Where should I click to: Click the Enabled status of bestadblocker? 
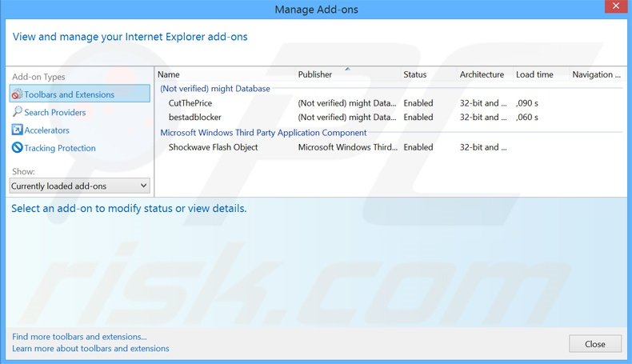pos(418,118)
